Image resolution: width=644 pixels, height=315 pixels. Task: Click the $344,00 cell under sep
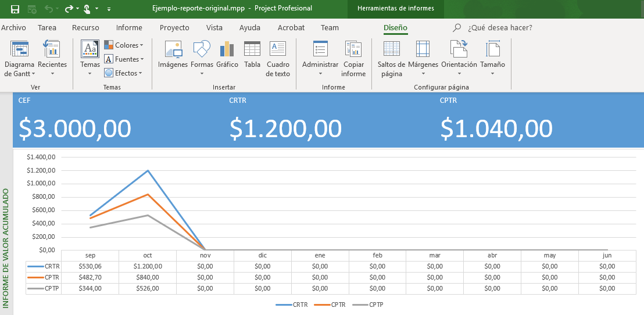pos(90,288)
